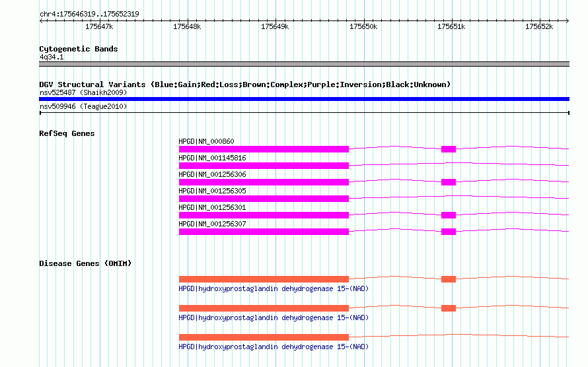Click the HPGD|NM_000860 transcript label
Screen dimensions: 588x367
point(206,141)
